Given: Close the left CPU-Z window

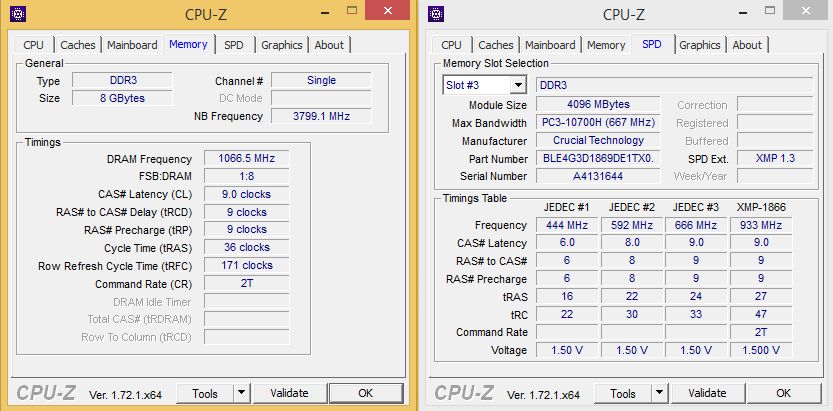Looking at the screenshot, I should click(x=387, y=10).
